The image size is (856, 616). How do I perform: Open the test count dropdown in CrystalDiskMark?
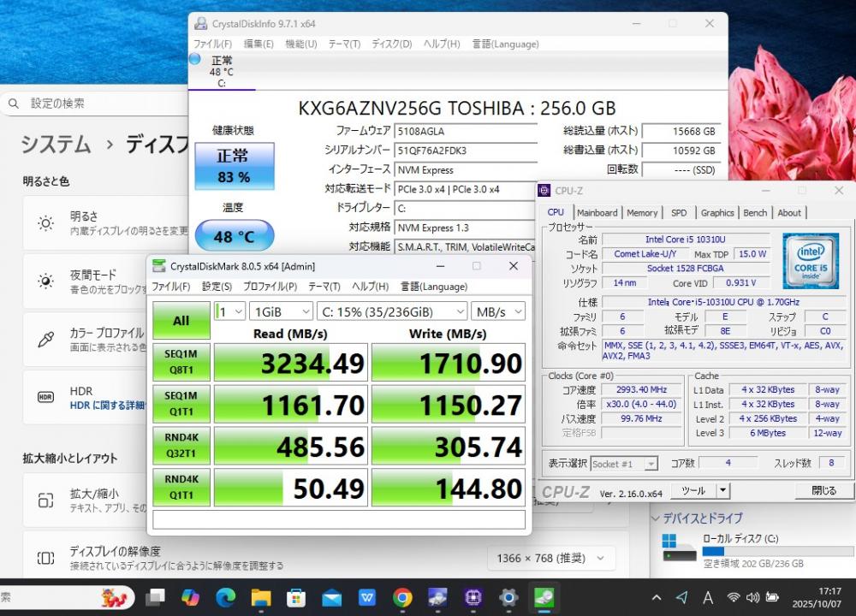pos(229,311)
